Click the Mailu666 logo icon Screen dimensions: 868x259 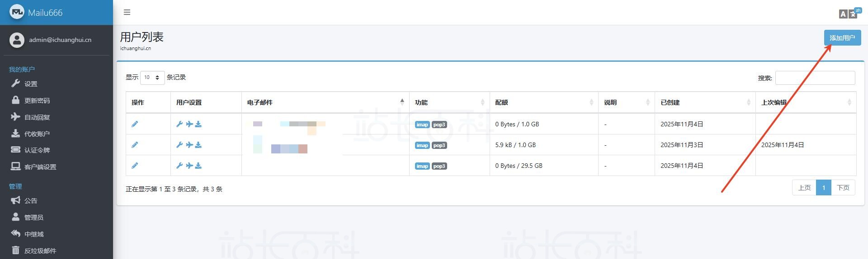tap(17, 12)
